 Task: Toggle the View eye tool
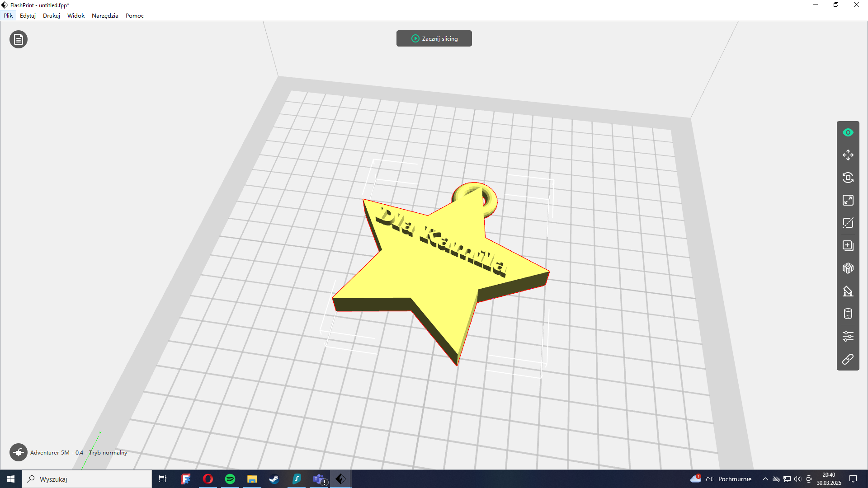pyautogui.click(x=848, y=132)
